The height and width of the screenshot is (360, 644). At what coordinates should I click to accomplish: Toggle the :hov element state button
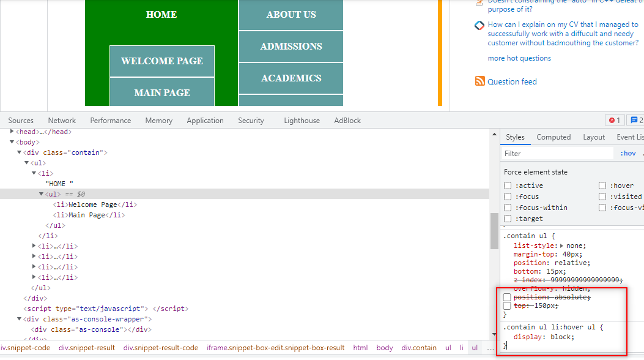pyautogui.click(x=628, y=153)
